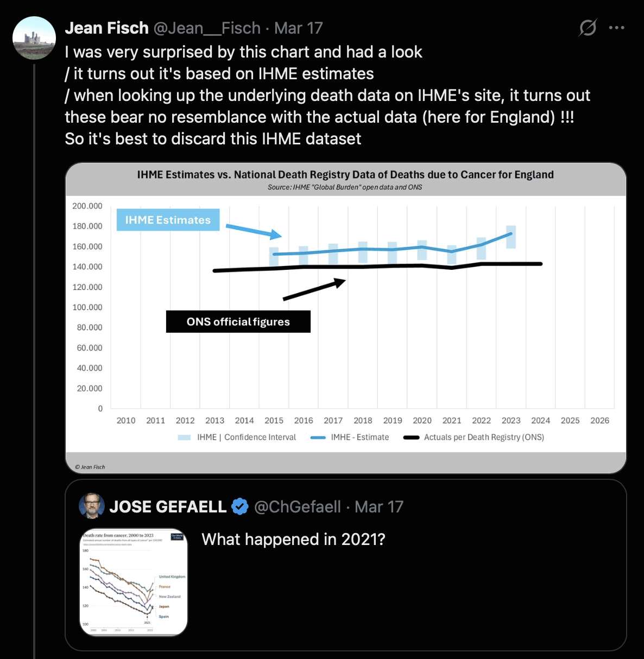Viewport: 644px width, 659px height.
Task: Click the black ONS legend line marker
Action: (x=411, y=438)
